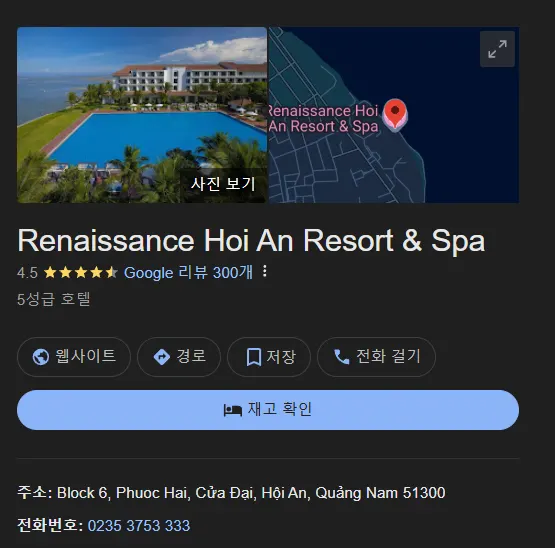Click the red location pin on the map
Screen dimensions: 555x548
pyautogui.click(x=395, y=114)
